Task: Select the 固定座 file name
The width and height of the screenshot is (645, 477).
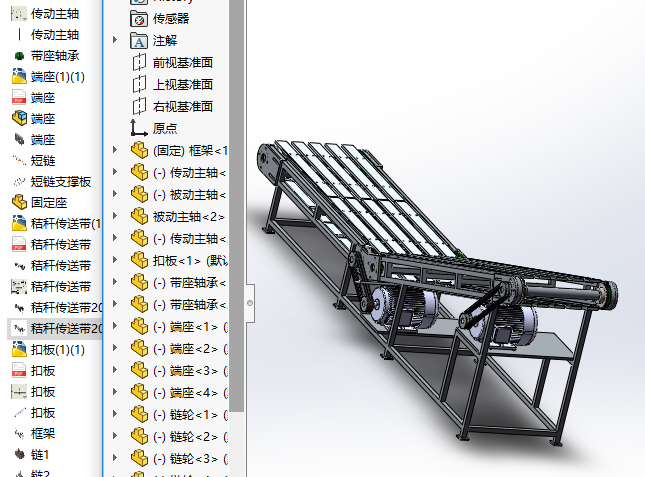Action: (49, 202)
